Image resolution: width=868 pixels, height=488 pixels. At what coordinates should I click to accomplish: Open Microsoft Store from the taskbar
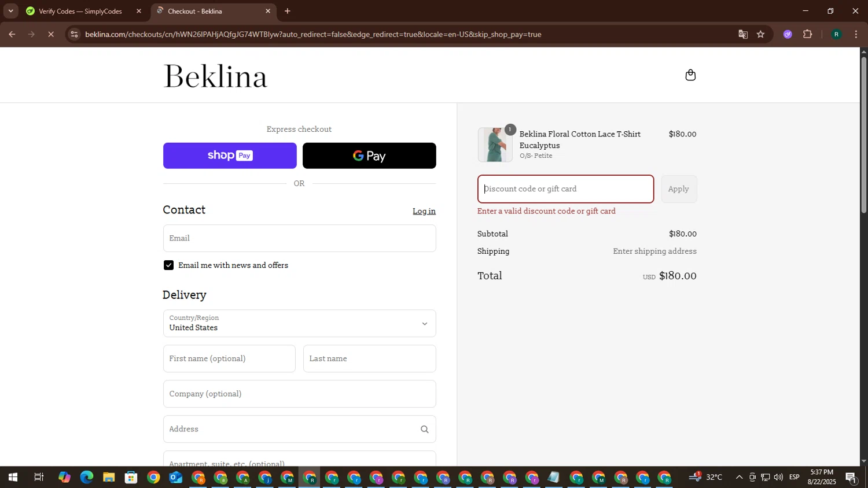[131, 478]
